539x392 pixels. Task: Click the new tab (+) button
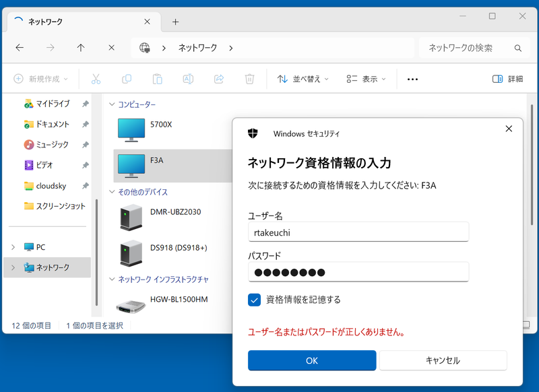click(175, 21)
